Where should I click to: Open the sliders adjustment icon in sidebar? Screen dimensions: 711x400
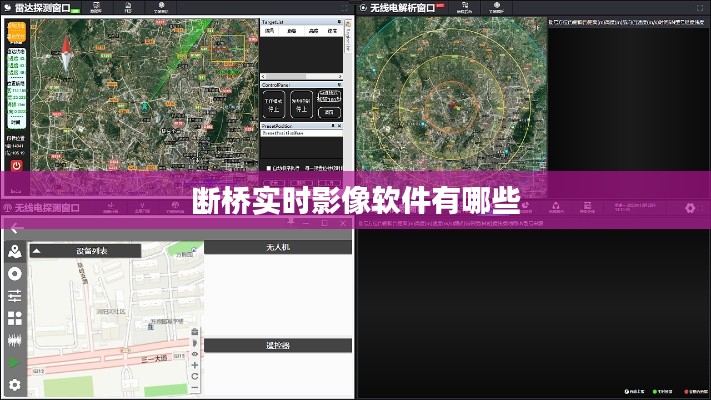(x=15, y=296)
